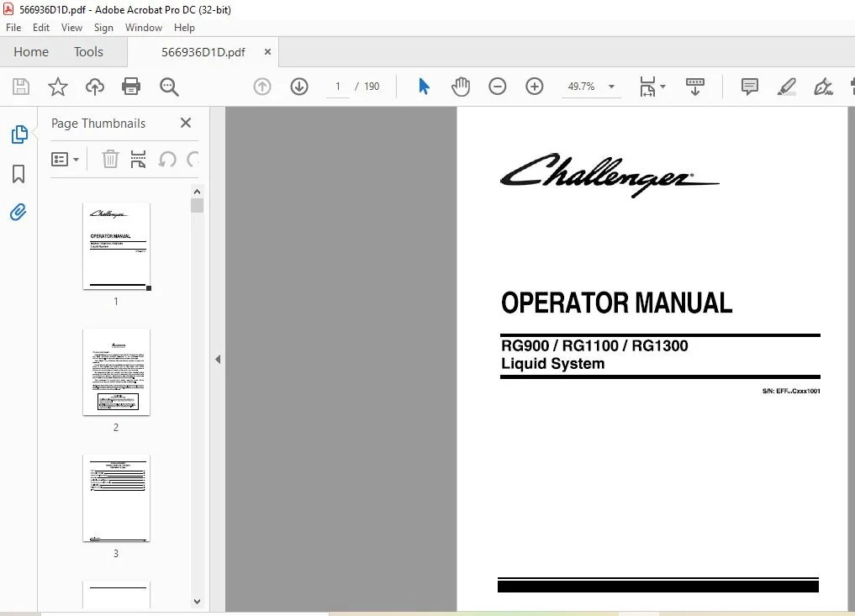Delete the selected page using trash icon
The width and height of the screenshot is (855, 616).
pyautogui.click(x=110, y=159)
